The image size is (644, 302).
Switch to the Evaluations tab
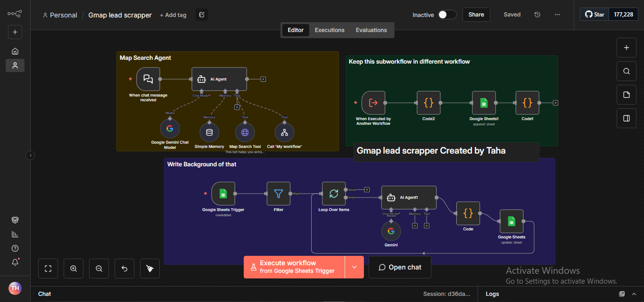coord(371,30)
